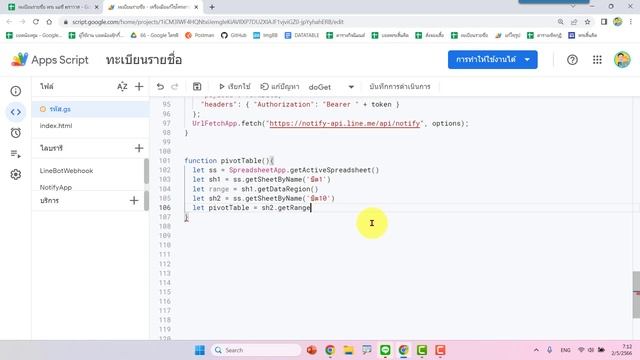This screenshot has width=640, height=360.
Task: Open the DATATABLE bookmark
Action: coord(302,36)
